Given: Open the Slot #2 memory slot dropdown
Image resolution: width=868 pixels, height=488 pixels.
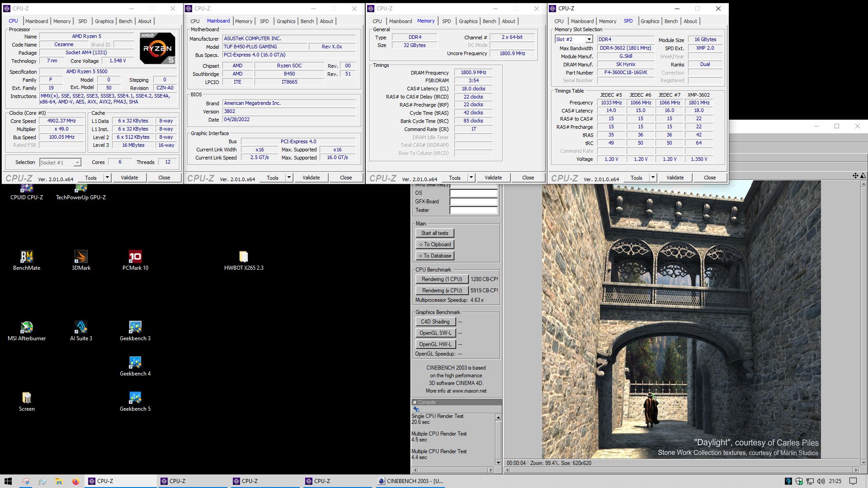Looking at the screenshot, I should coord(574,40).
